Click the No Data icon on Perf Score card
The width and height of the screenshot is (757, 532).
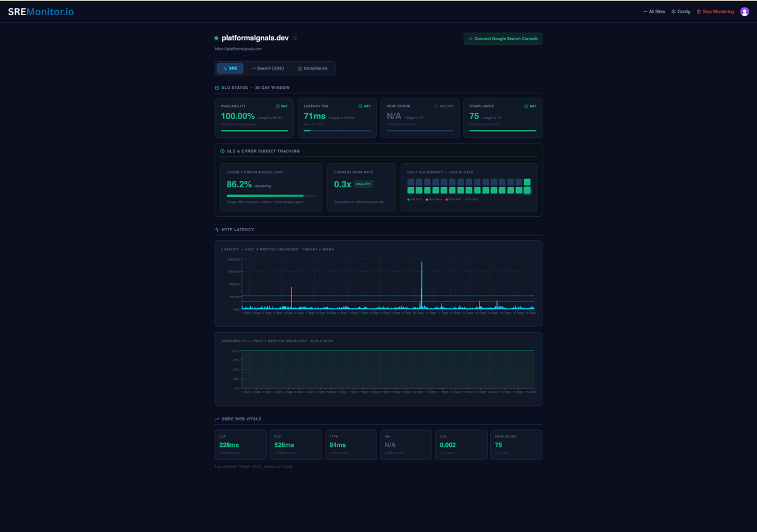pyautogui.click(x=436, y=106)
